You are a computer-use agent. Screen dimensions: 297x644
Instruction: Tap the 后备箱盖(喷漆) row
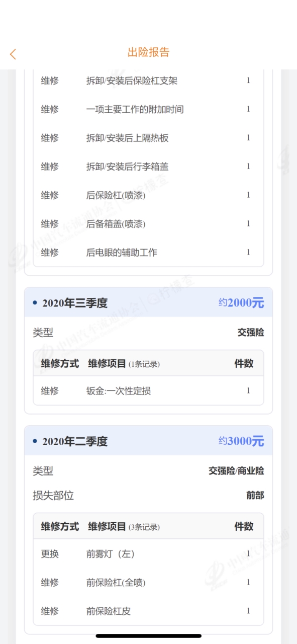(x=148, y=224)
